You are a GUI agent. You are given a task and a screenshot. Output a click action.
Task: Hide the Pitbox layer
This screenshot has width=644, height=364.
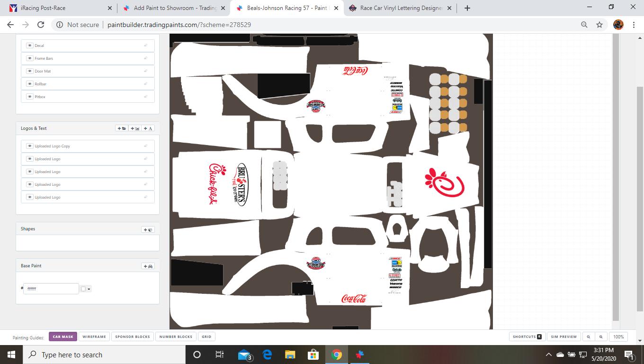click(29, 97)
